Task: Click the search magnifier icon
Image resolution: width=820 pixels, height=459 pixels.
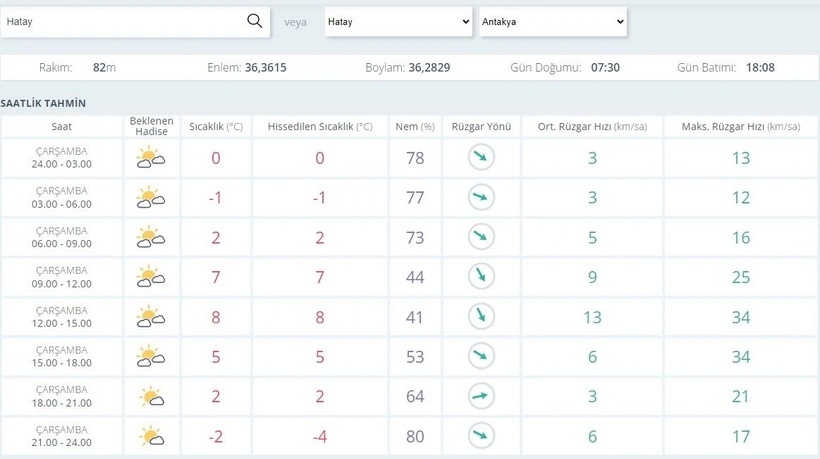Action: coord(254,21)
